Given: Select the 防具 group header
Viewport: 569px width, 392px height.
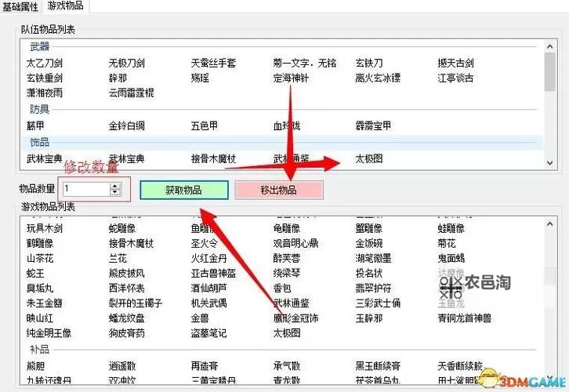Looking at the screenshot, I should (x=39, y=109).
